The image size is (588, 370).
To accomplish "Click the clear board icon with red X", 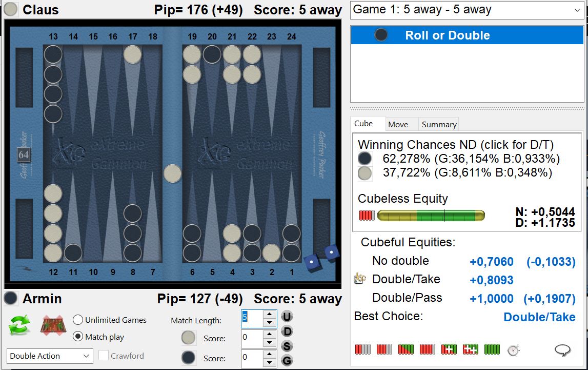I will point(53,326).
